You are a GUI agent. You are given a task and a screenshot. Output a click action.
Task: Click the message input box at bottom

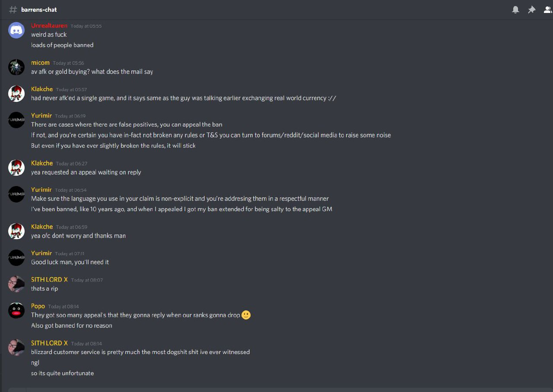276,389
